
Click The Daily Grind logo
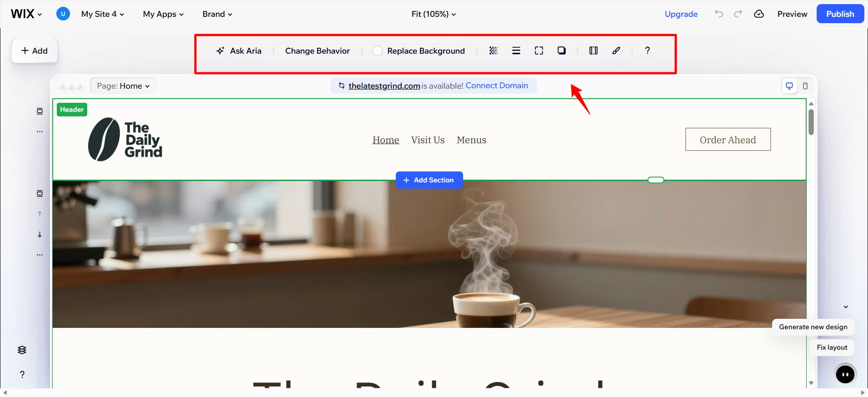click(x=125, y=139)
